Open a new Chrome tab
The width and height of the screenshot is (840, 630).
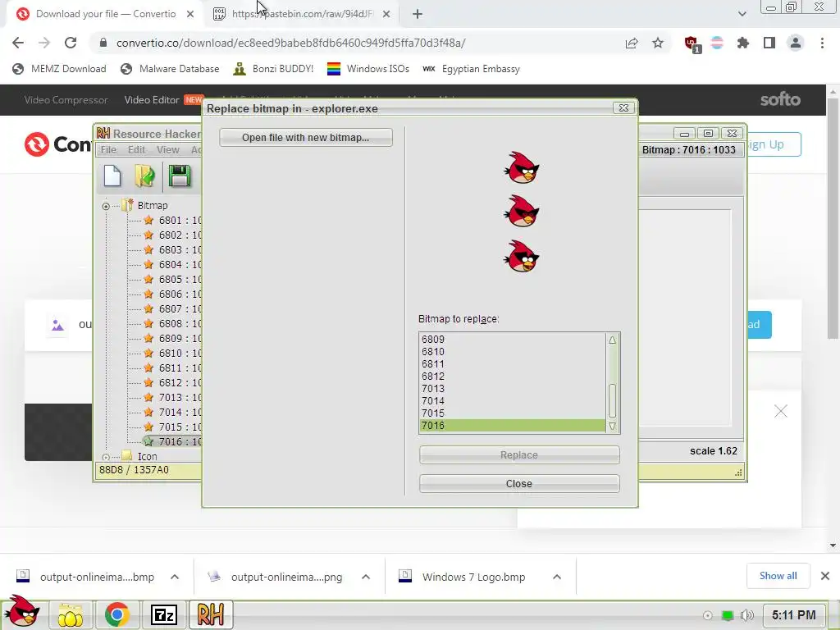pyautogui.click(x=418, y=15)
